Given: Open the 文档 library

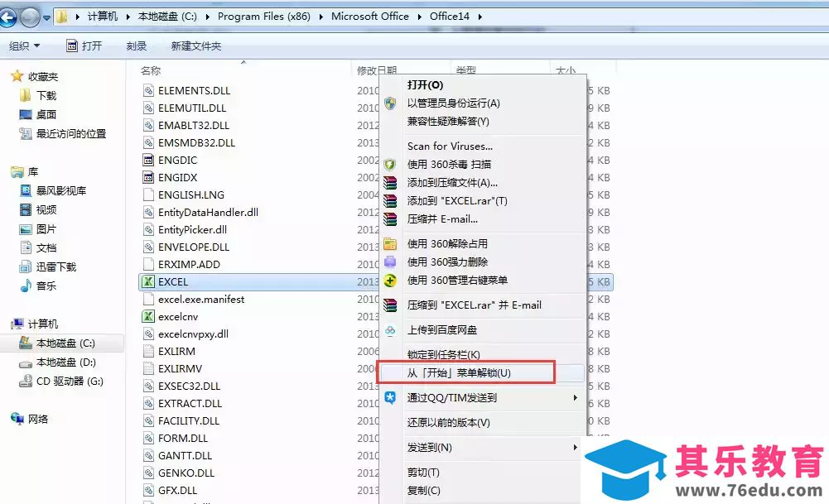Looking at the screenshot, I should coord(46,247).
